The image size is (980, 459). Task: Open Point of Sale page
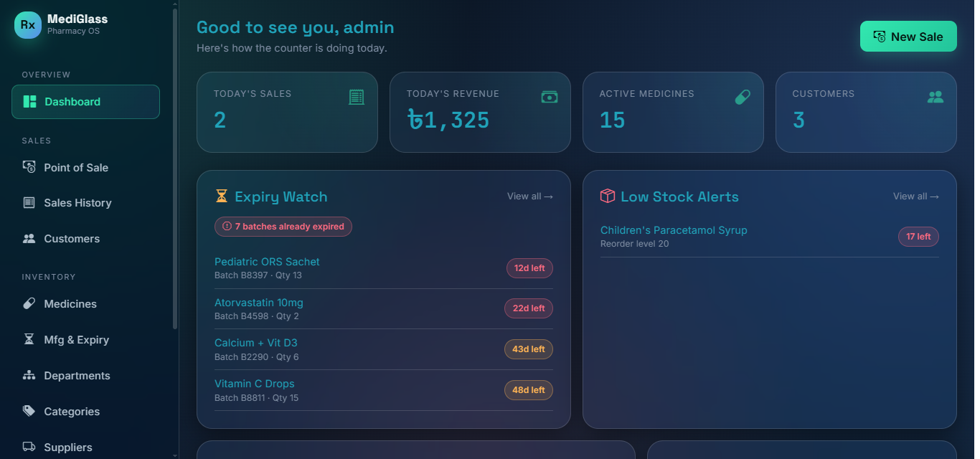click(85, 168)
